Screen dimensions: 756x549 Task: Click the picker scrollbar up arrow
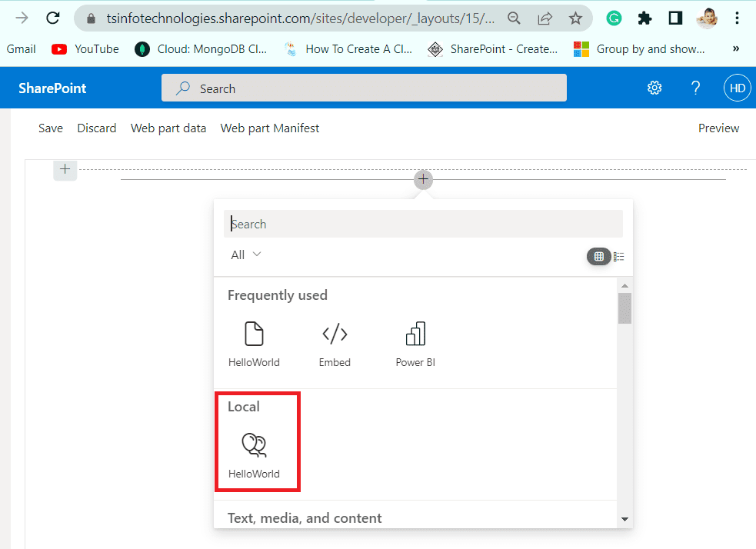[624, 285]
